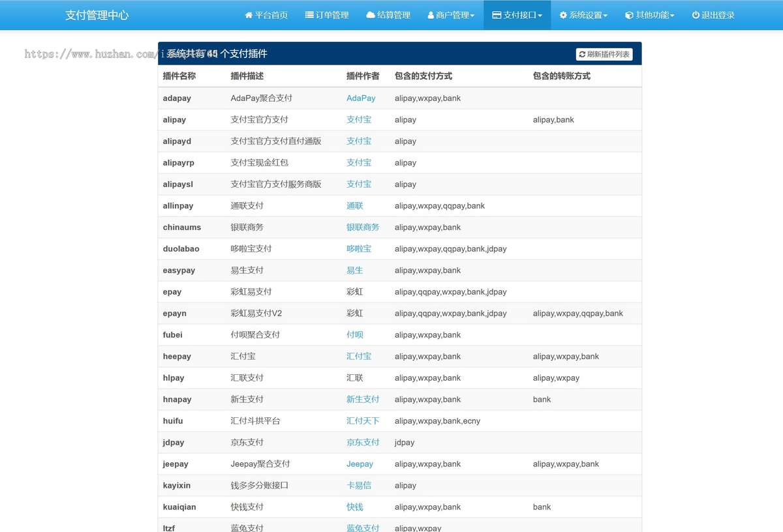Expand the 其他功能 dropdown menu
Screen dimensions: 783x532
[x=650, y=15]
